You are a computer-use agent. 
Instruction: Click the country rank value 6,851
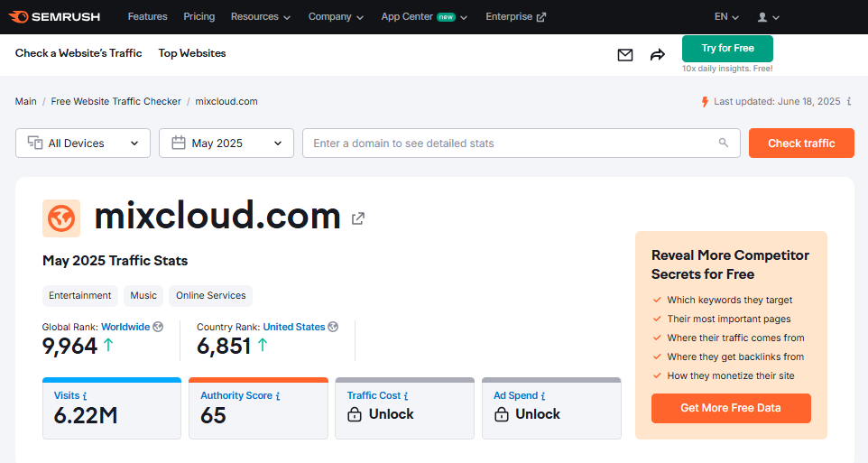pos(224,347)
